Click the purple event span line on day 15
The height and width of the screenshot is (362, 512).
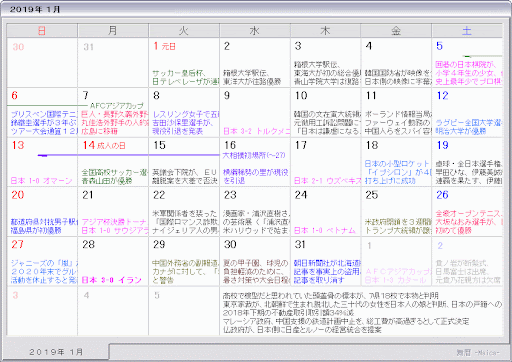(184, 155)
